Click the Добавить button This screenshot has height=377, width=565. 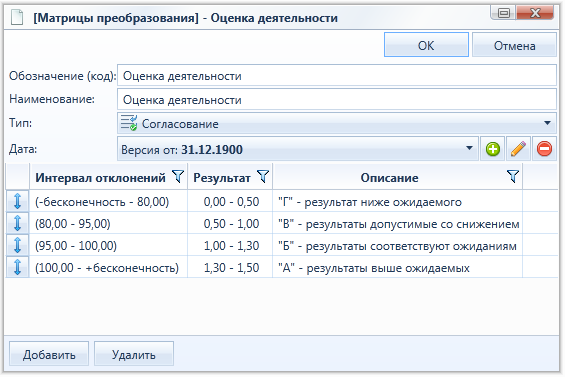pyautogui.click(x=49, y=354)
